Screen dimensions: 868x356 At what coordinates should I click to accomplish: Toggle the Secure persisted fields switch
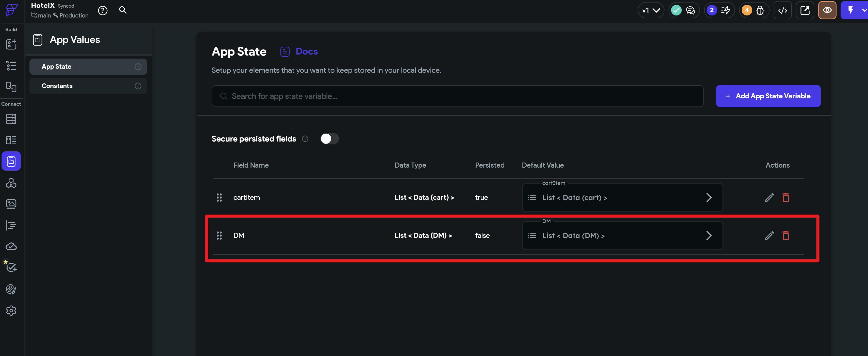[329, 139]
